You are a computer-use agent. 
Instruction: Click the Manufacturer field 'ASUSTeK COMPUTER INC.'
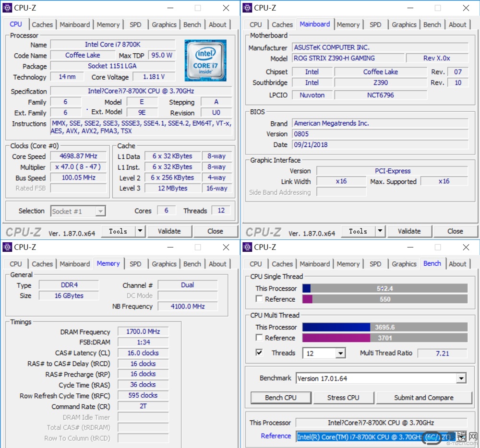380,47
